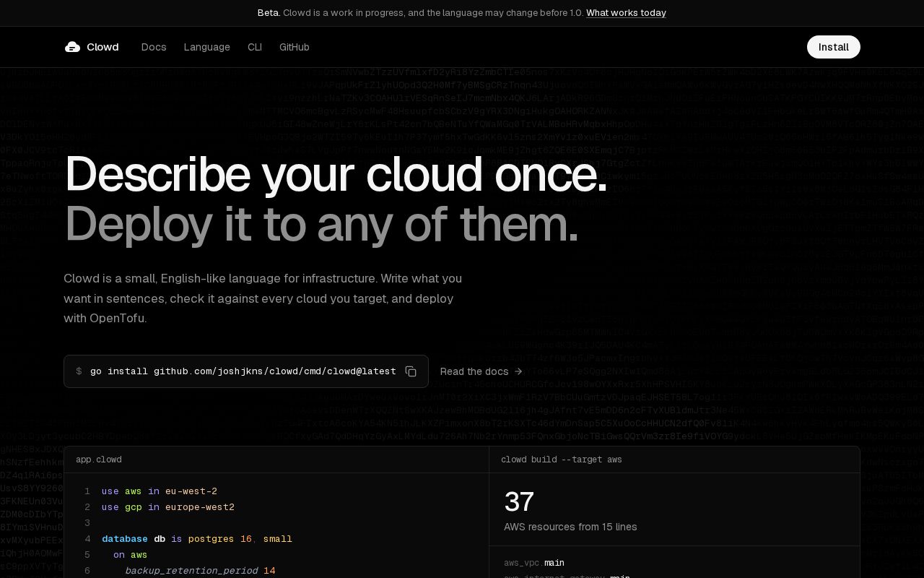The width and height of the screenshot is (924, 578).
Task: Follow the Read the docs link
Action: point(481,371)
